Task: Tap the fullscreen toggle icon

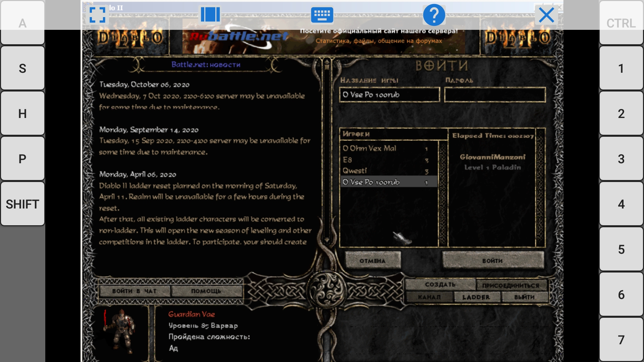Action: [x=98, y=15]
